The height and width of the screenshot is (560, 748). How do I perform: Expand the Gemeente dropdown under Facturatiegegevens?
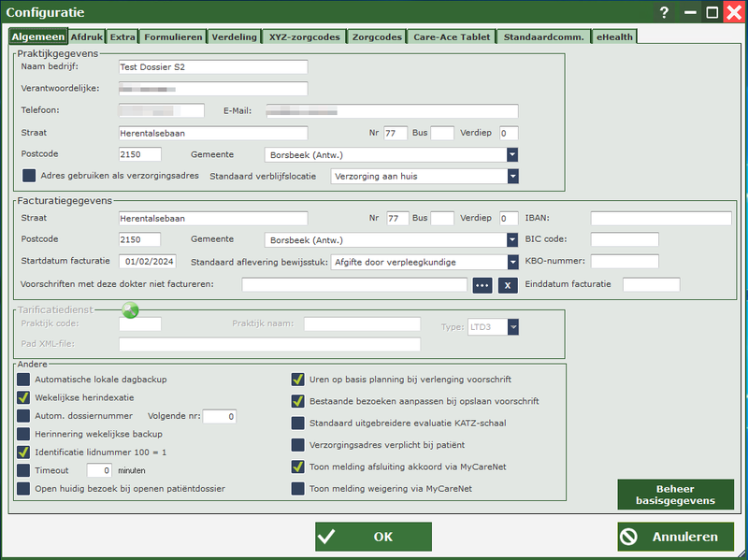[512, 240]
